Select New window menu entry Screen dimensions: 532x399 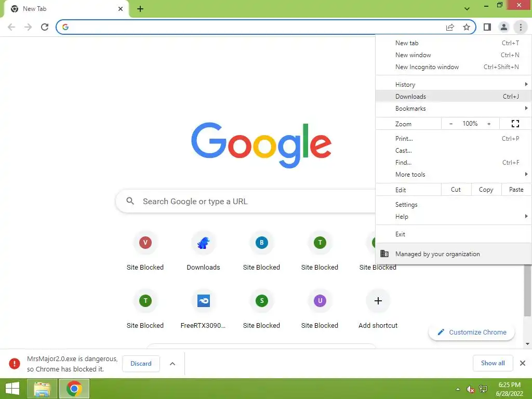point(454,55)
